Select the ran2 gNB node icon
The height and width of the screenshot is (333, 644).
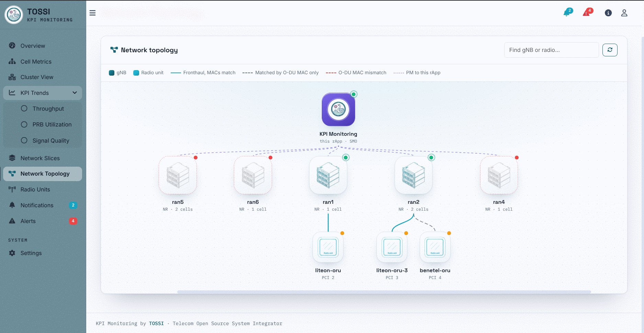tap(414, 175)
